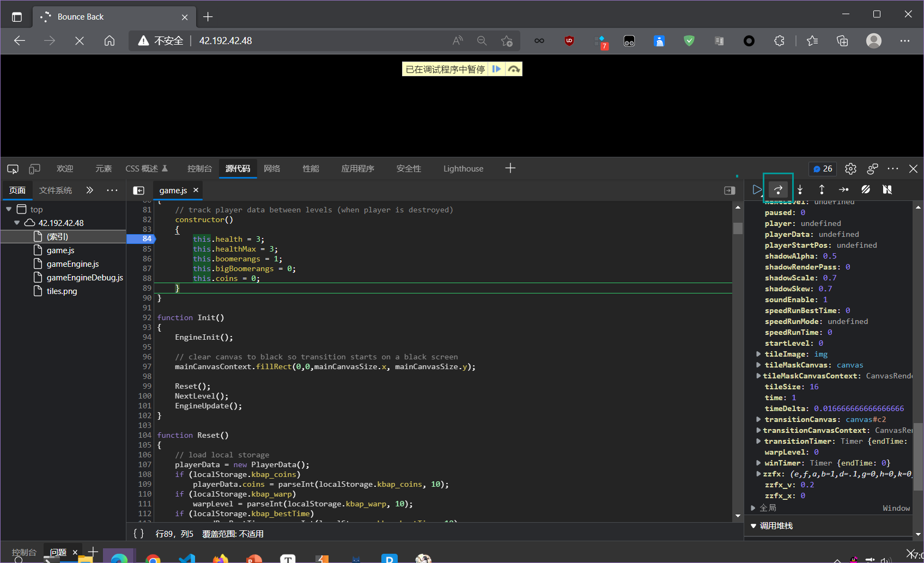
Task: Add more tools with plus icon
Action: point(510,168)
